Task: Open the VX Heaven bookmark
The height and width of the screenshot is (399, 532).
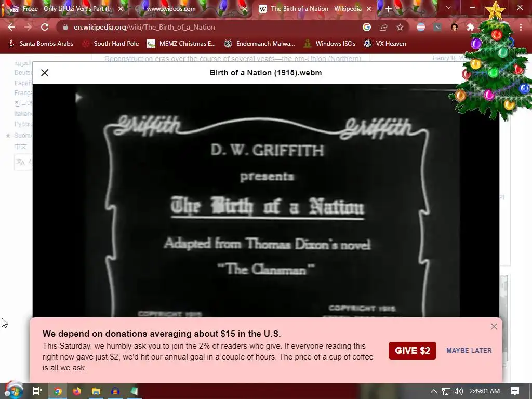Action: click(x=385, y=44)
